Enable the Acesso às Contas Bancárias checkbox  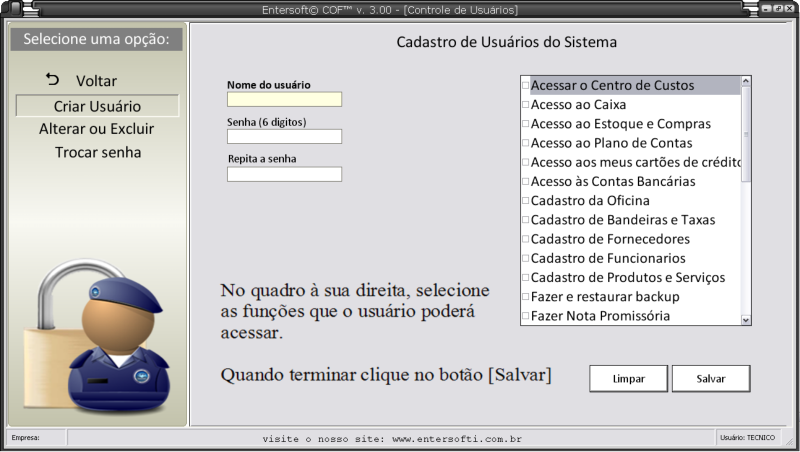(526, 181)
